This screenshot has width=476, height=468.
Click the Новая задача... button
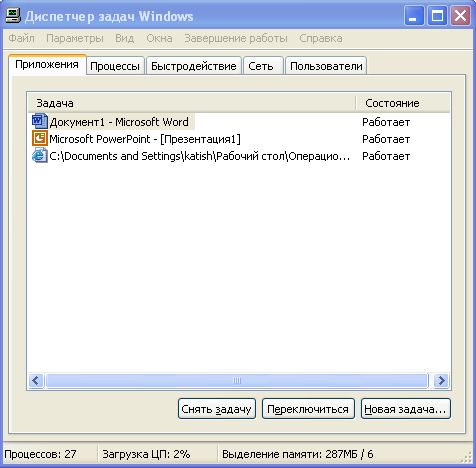(406, 409)
